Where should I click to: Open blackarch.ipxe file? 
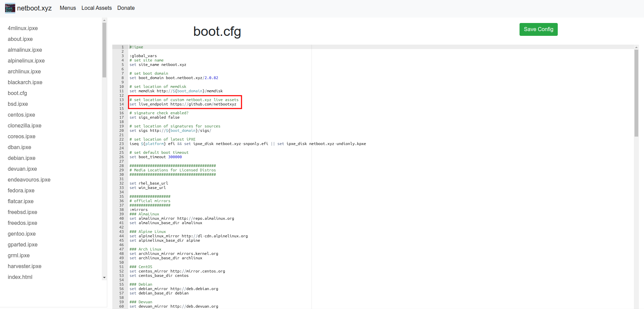point(25,82)
